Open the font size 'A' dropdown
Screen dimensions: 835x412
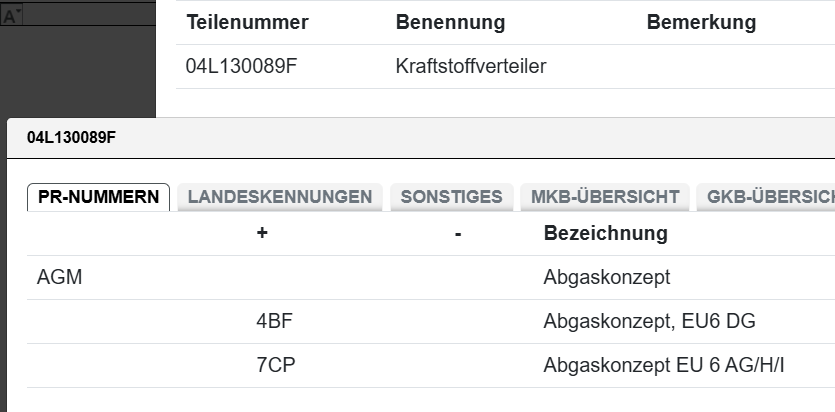[x=13, y=16]
